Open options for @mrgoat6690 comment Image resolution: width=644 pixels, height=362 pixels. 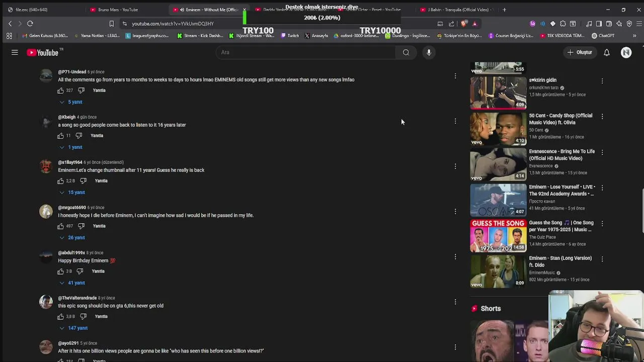[x=455, y=212]
